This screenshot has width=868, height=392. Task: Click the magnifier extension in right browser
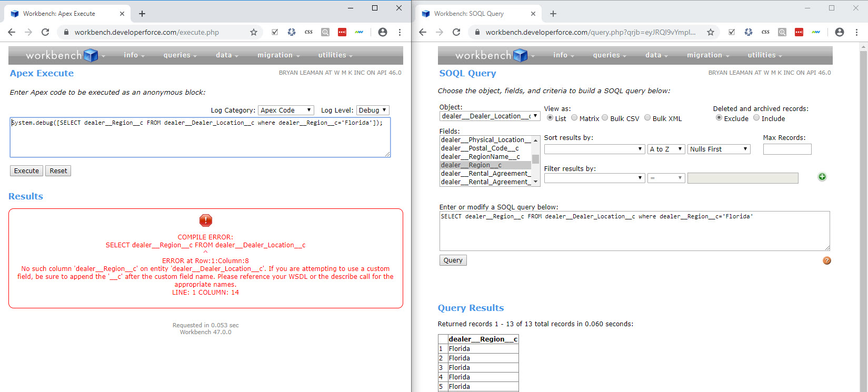(782, 32)
